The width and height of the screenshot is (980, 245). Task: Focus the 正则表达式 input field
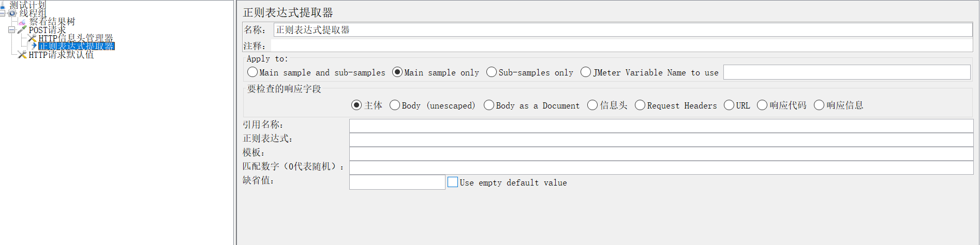661,140
